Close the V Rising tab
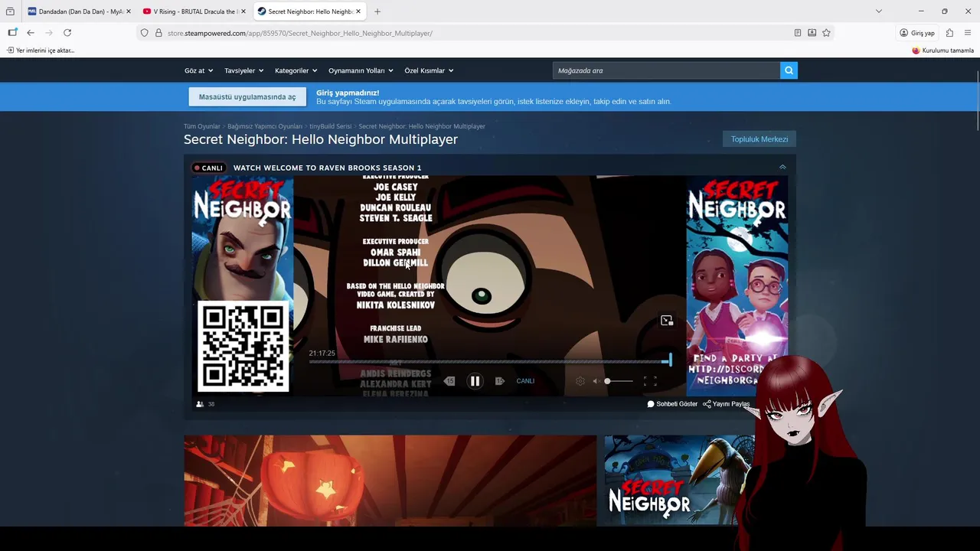The height and width of the screenshot is (551, 980). 243,11
